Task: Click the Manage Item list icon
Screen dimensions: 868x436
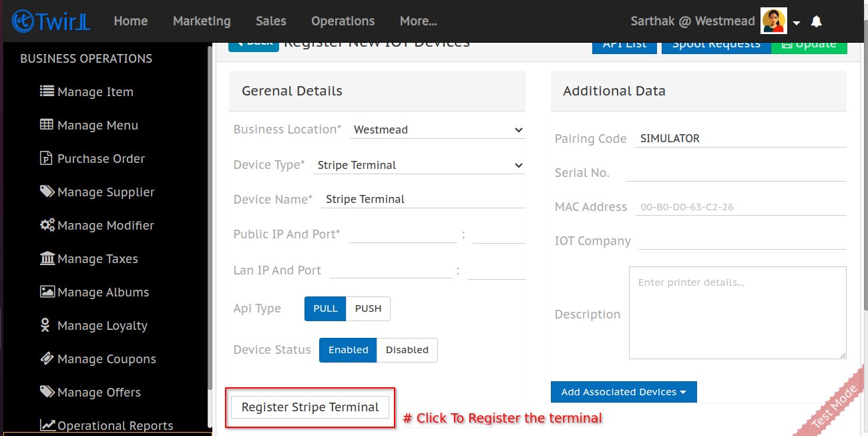Action: pos(47,91)
